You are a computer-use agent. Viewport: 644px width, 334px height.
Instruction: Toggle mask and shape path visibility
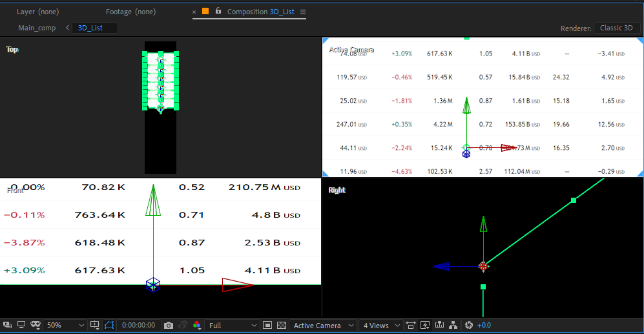[109, 326]
